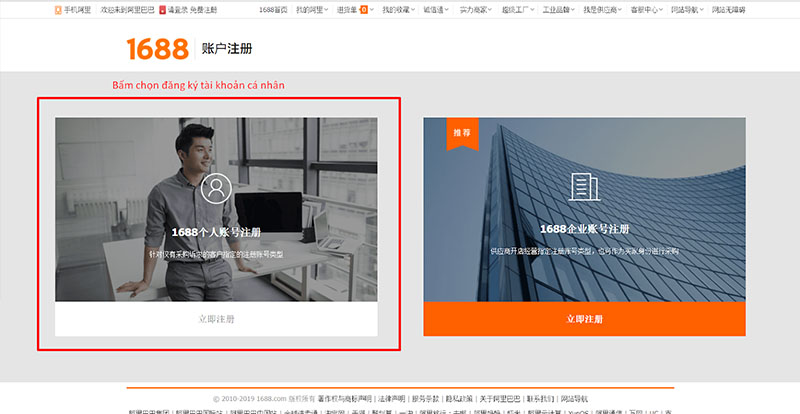Open 服务条款 footer link

(x=426, y=399)
